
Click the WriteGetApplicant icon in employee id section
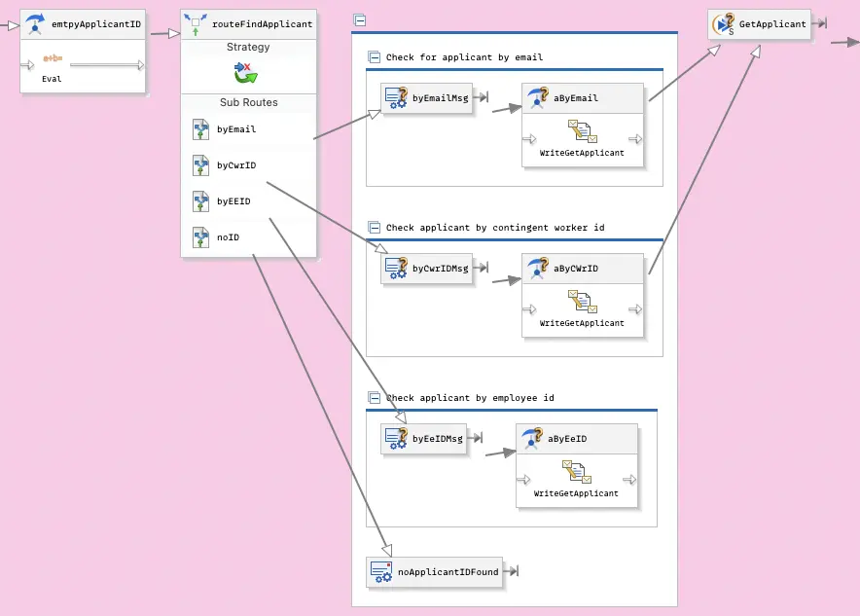point(576,474)
